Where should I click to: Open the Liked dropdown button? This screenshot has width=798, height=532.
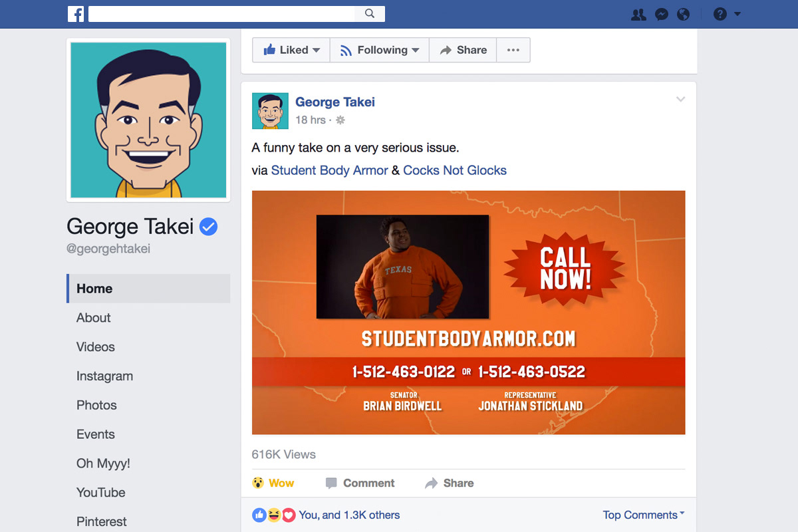click(x=291, y=50)
